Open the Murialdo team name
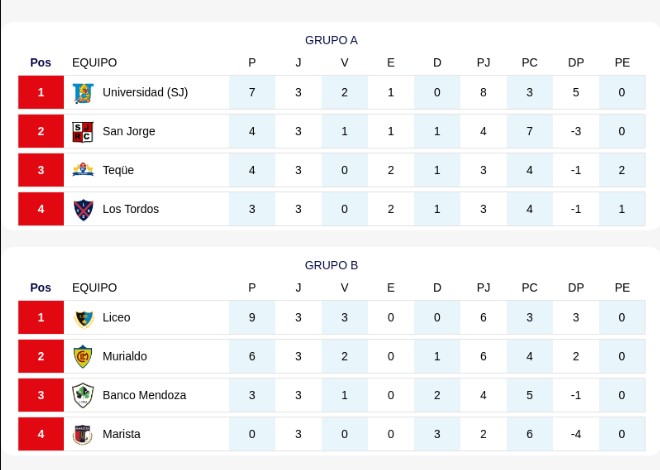Screen dimensions: 660x470 tap(125, 356)
